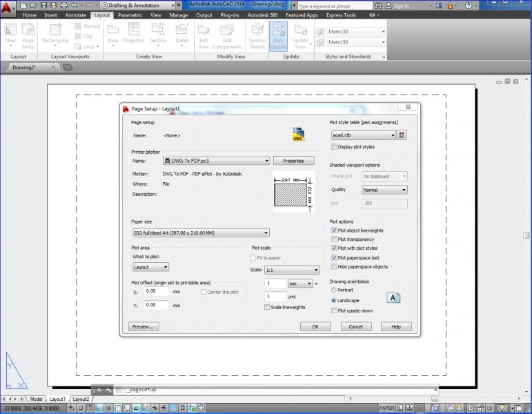Image resolution: width=532 pixels, height=414 pixels.
Task: Open the upper Metric50 style dropdown
Action: click(356, 32)
